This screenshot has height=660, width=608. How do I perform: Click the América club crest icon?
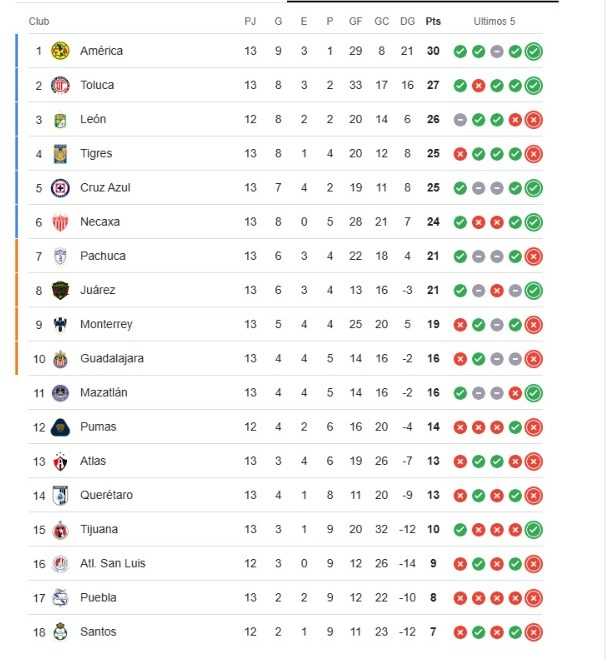60,51
